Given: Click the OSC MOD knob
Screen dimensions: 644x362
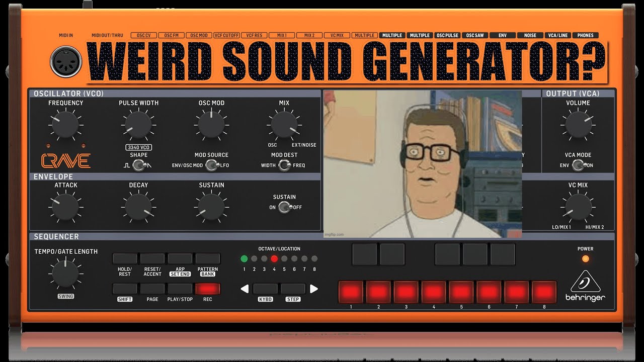Looking at the screenshot, I should (x=212, y=125).
